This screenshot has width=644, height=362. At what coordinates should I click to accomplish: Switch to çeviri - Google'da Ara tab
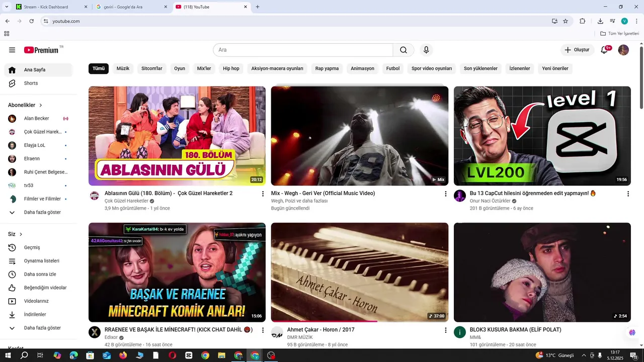(x=131, y=7)
